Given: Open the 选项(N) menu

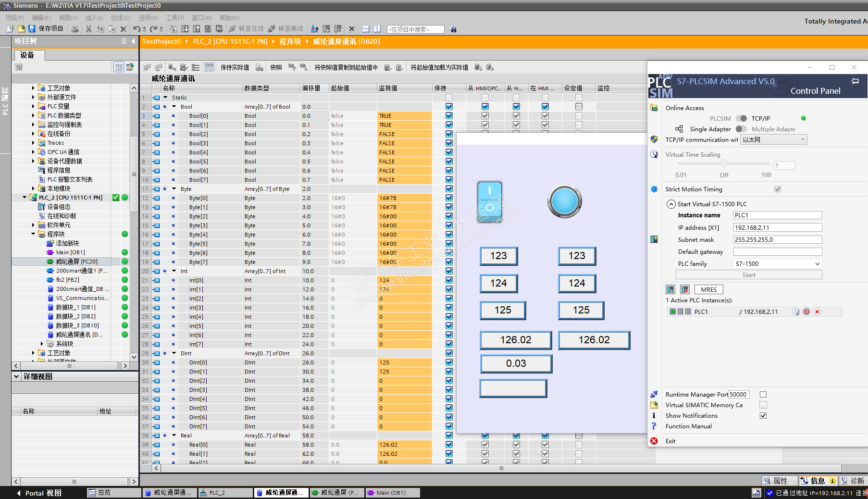Looking at the screenshot, I should click(148, 18).
